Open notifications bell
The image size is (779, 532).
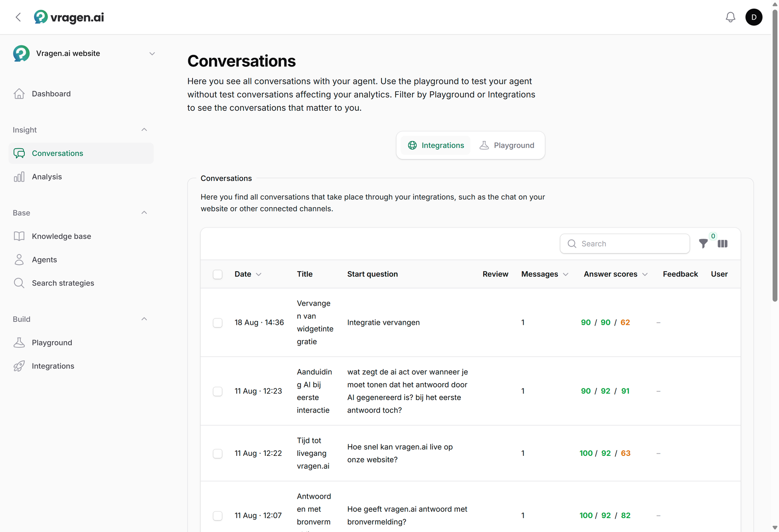731,17
